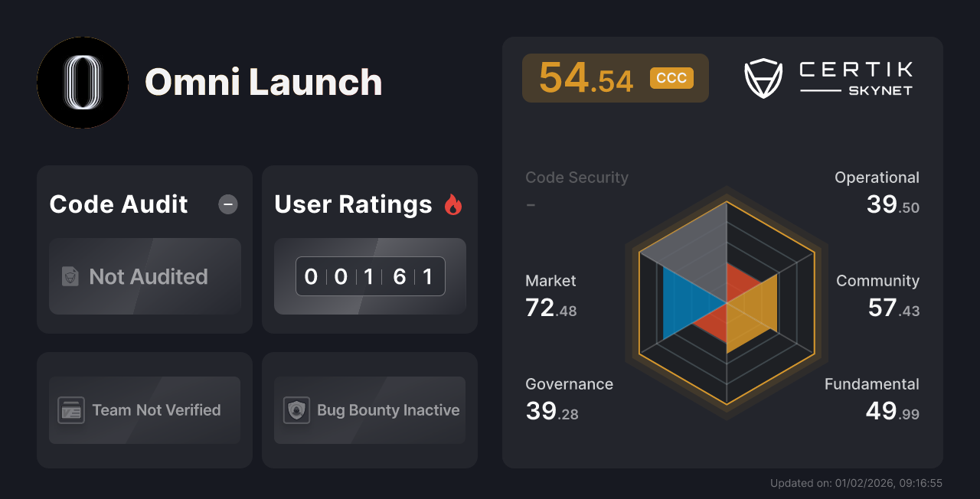Image resolution: width=980 pixels, height=499 pixels.
Task: Click the orange hexagon score visualization
Action: pos(726,306)
